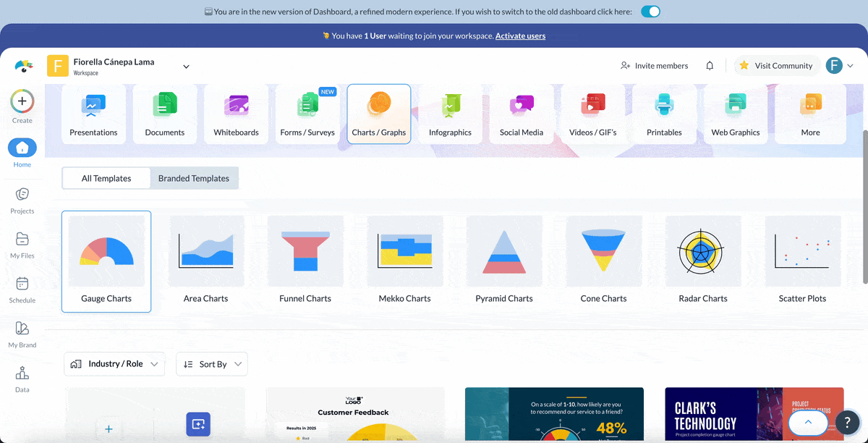Open the Visit Community button

[x=776, y=66]
